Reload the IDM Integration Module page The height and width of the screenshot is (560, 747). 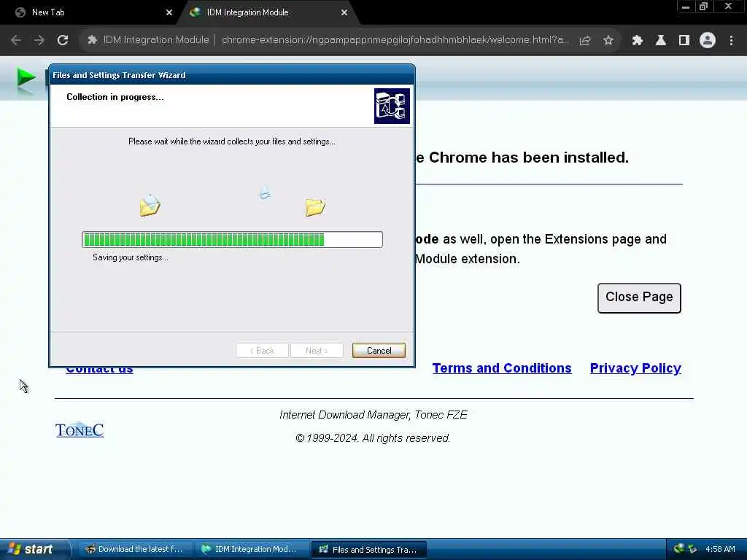(63, 41)
